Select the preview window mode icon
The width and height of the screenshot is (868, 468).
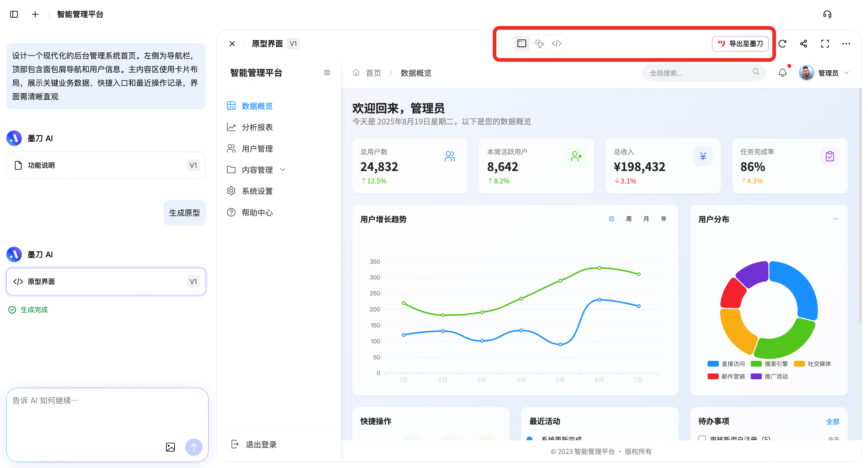click(521, 44)
